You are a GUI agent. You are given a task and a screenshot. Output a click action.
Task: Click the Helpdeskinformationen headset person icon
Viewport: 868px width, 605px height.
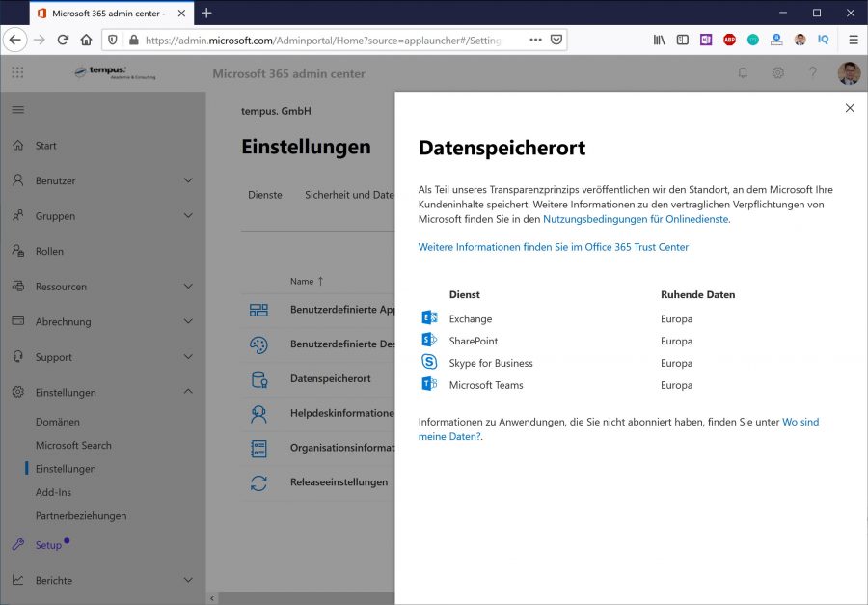[x=258, y=414]
